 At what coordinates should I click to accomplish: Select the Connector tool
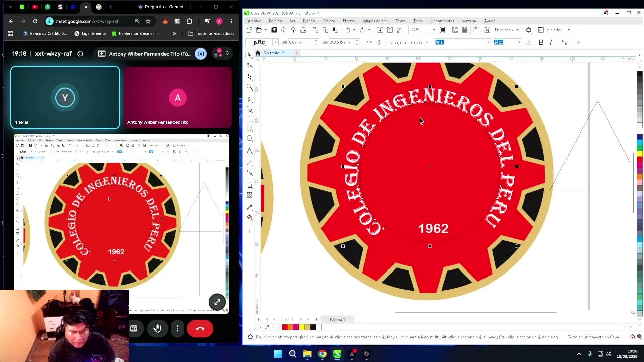(250, 173)
